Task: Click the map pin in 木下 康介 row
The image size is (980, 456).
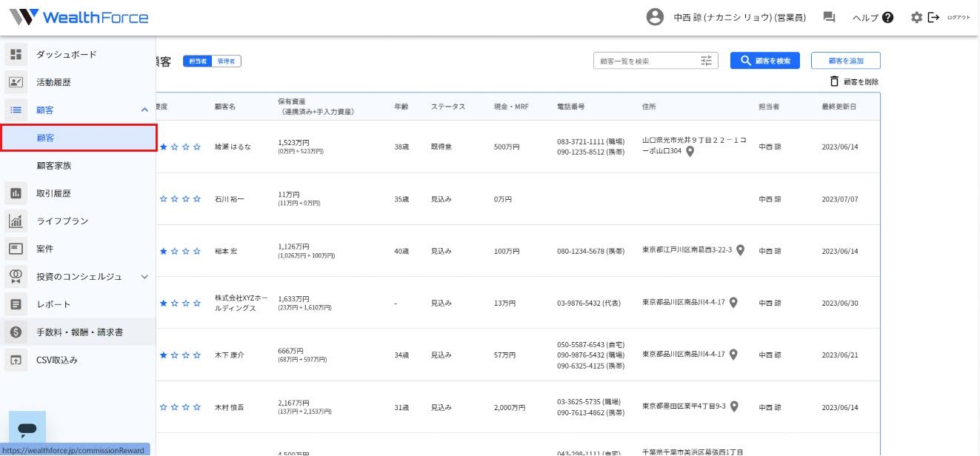Action: (x=733, y=355)
